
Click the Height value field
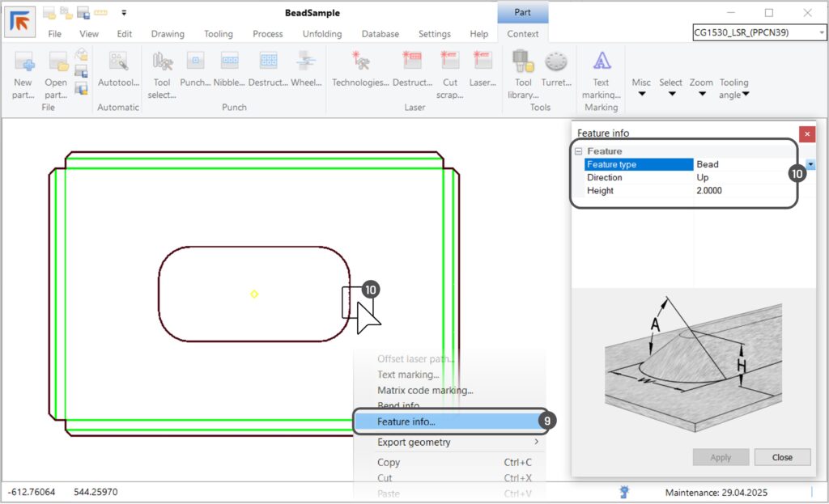[x=741, y=191]
